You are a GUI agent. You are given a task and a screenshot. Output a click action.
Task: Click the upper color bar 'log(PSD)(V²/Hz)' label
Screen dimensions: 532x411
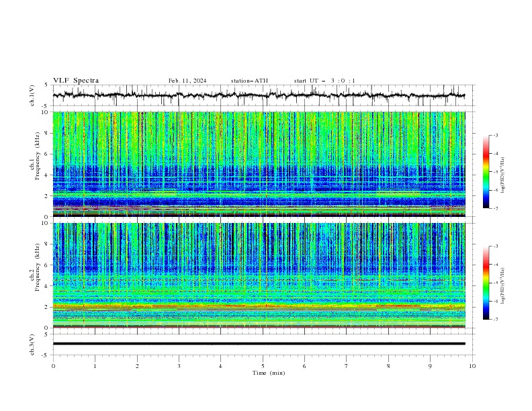point(502,175)
